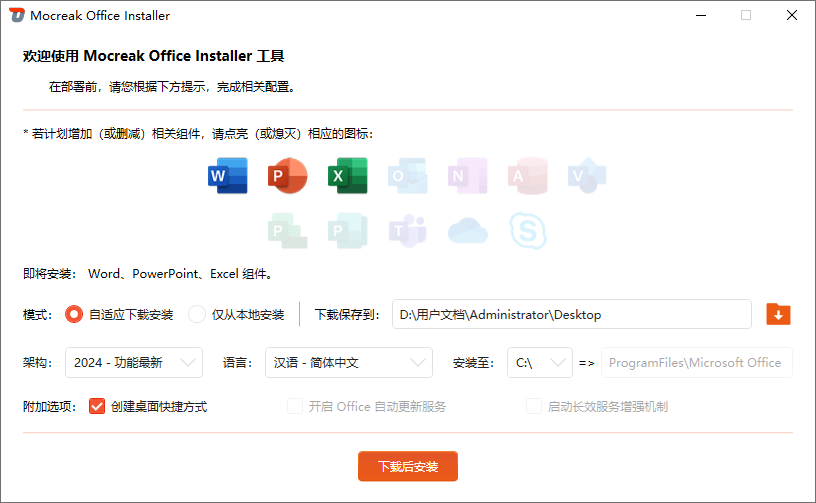Screen dimensions: 816x503
Task: Enable the Visio component icon
Action: 587,176
